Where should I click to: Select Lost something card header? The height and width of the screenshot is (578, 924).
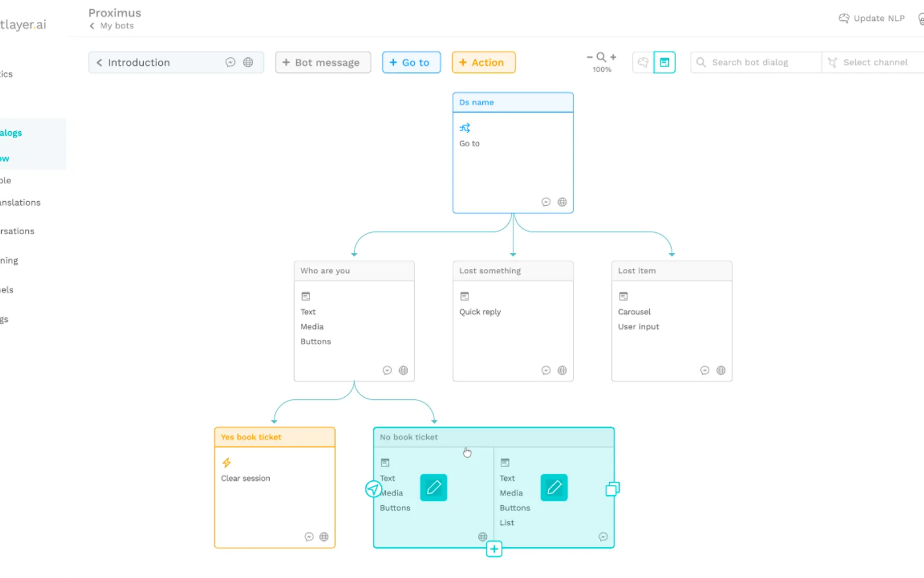click(513, 271)
